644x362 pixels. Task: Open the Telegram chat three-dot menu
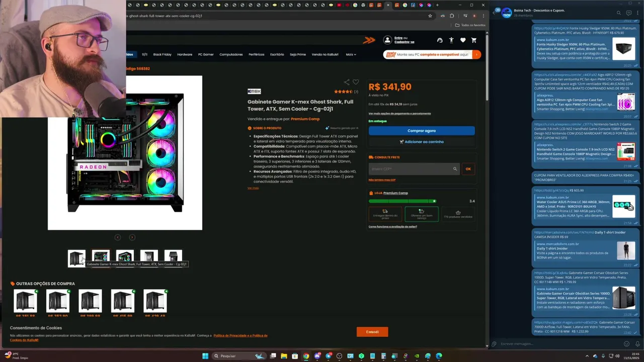point(638,13)
